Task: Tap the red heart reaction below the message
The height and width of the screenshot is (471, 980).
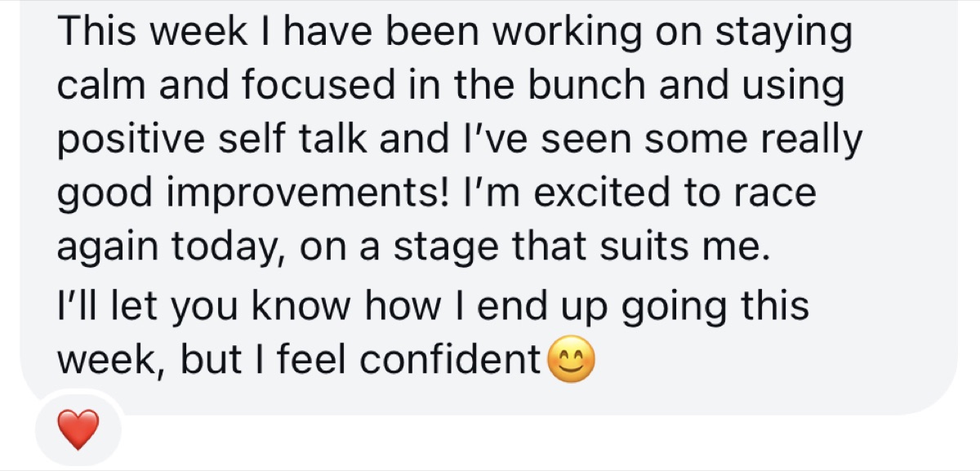Action: point(79,429)
